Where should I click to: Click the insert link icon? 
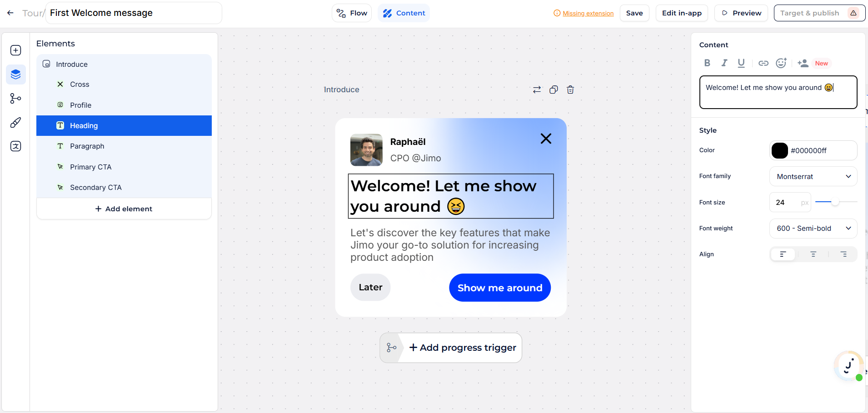tap(763, 63)
